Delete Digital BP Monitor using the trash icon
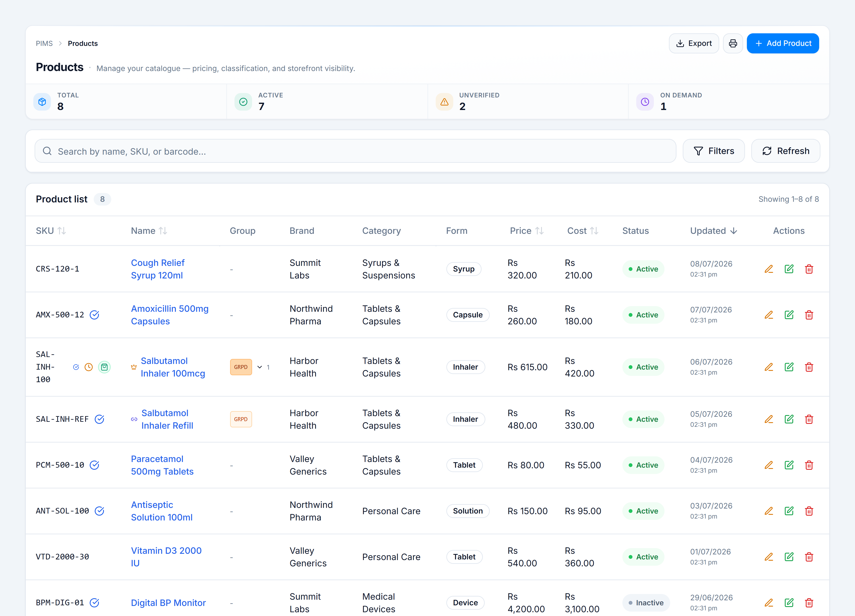This screenshot has height=616, width=855. 809,602
